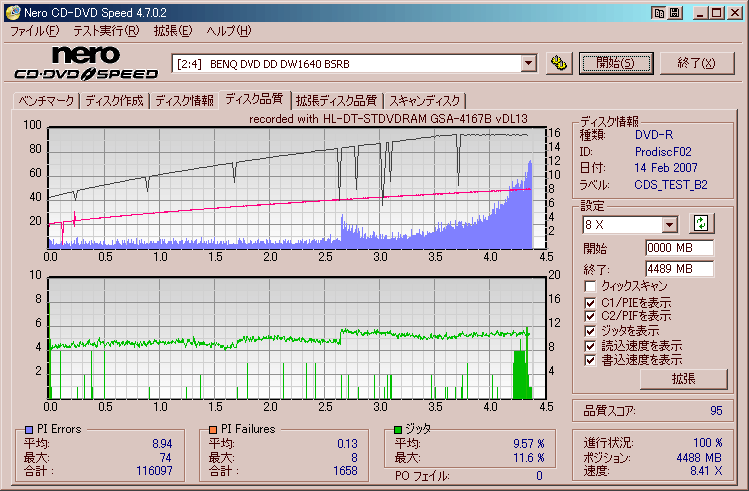Image resolution: width=749 pixels, height=491 pixels.
Task: Switch to the ディスク情報 tab
Action: (184, 101)
